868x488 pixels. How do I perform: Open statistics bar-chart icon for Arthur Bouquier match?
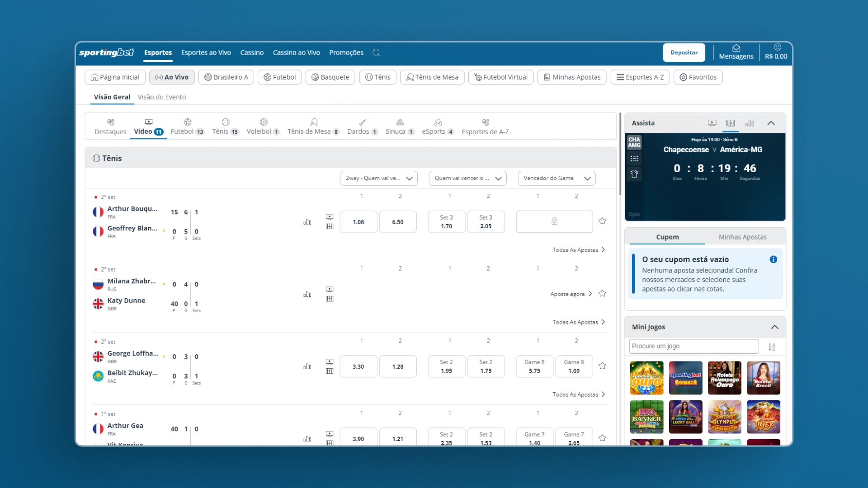(x=307, y=222)
